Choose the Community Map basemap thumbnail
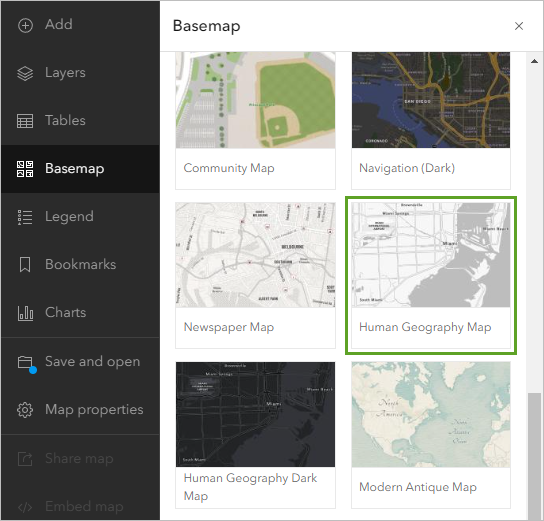 (x=255, y=100)
